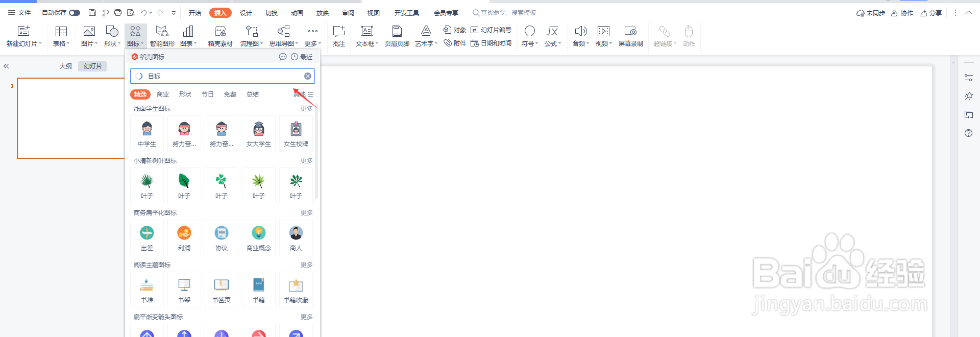Click the feedback chat bubble icon
This screenshot has width=980, height=337.
coord(282,57)
